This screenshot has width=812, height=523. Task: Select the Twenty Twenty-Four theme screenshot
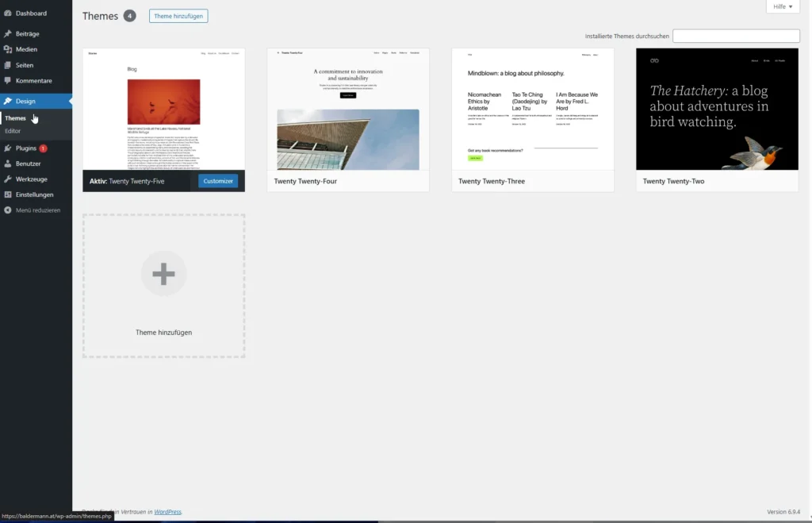(x=348, y=110)
